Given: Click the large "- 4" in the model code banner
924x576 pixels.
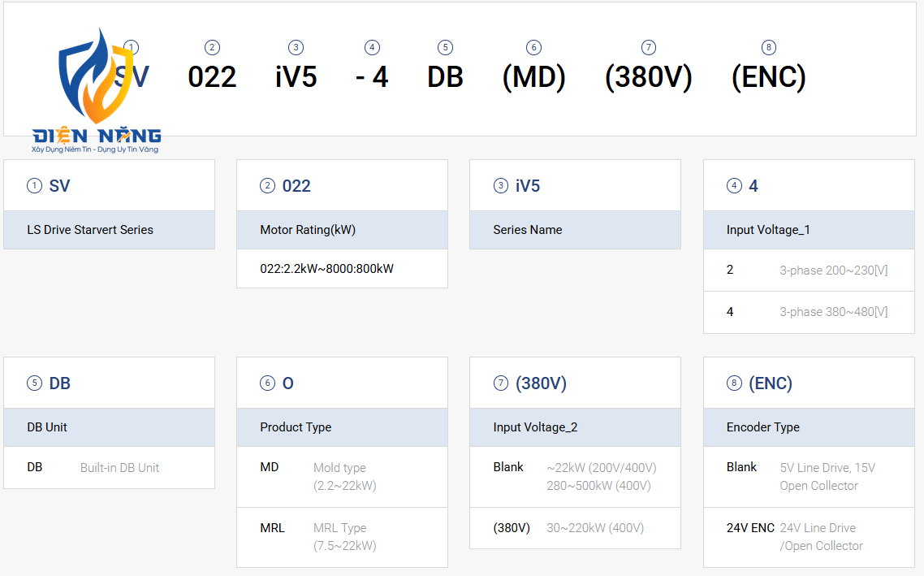Looking at the screenshot, I should point(372,77).
